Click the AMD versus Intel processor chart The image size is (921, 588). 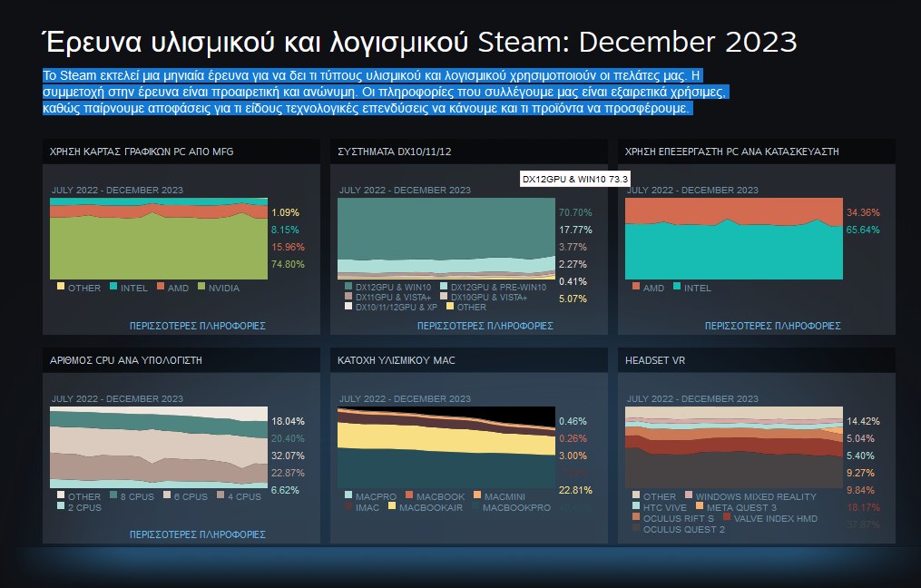734,239
